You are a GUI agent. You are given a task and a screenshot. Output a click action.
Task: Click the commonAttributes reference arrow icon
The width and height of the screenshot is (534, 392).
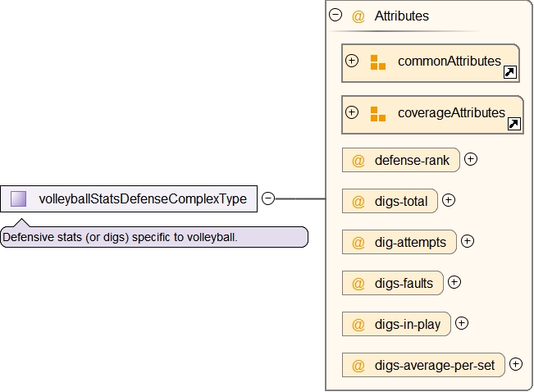[x=509, y=73]
